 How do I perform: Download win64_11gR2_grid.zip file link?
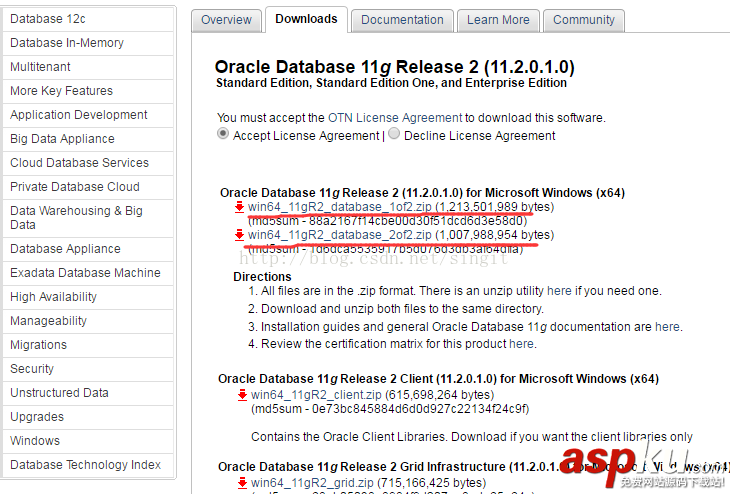(x=312, y=483)
